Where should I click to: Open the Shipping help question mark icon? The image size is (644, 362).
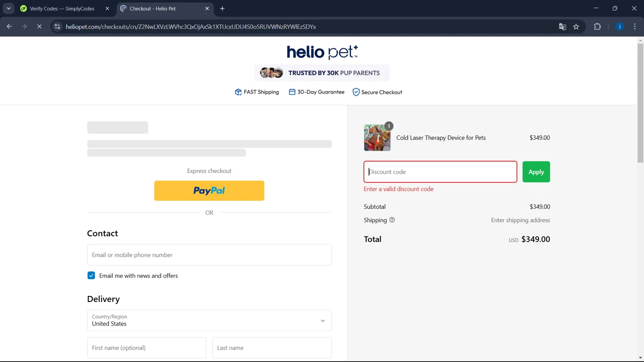point(392,220)
